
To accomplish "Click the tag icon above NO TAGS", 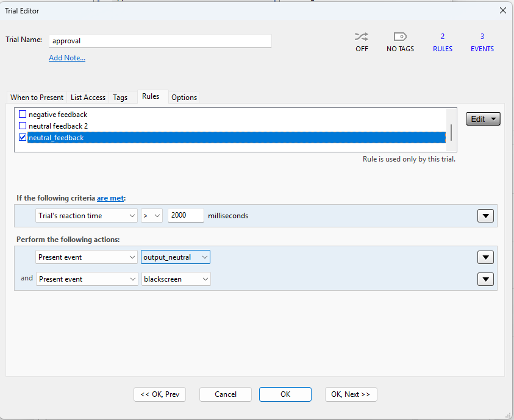I will (400, 37).
